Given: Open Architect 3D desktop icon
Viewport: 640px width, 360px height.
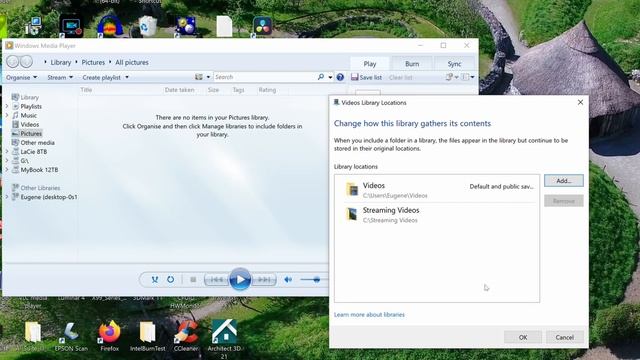Looking at the screenshot, I should 224,339.
